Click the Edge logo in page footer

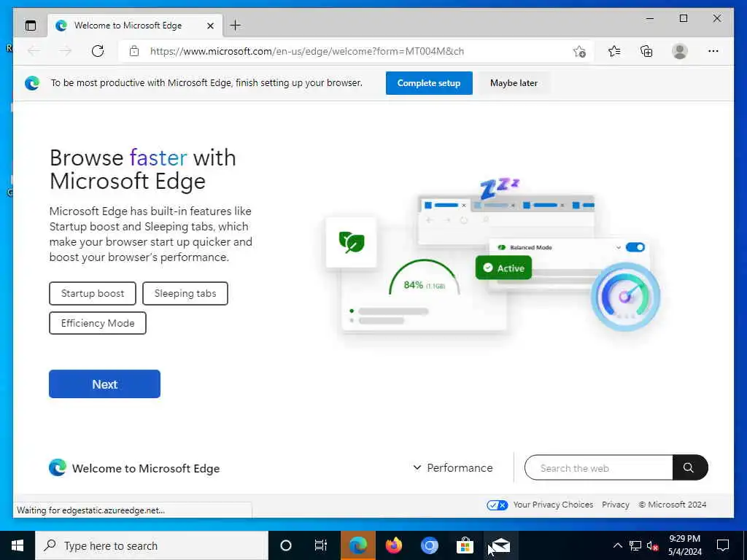58,467
